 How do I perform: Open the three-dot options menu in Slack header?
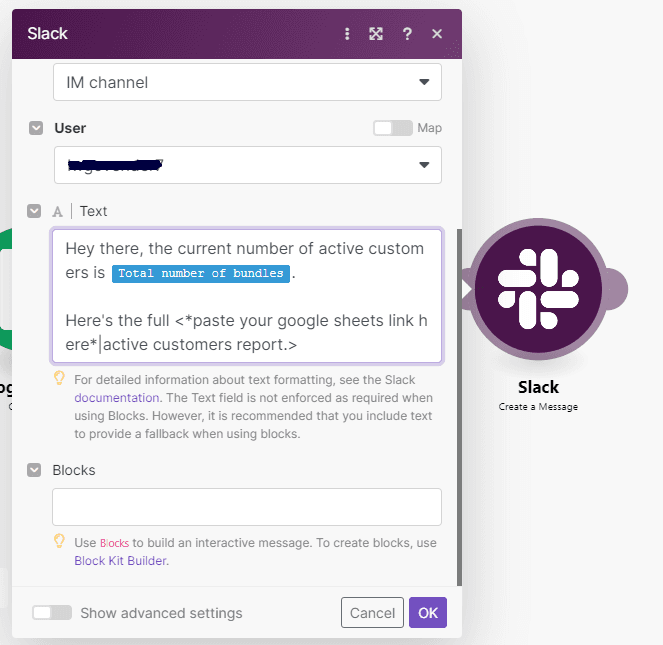[347, 34]
